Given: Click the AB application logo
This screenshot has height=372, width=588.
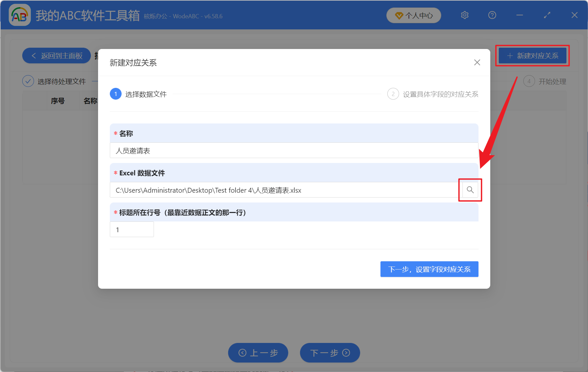Looking at the screenshot, I should (19, 15).
